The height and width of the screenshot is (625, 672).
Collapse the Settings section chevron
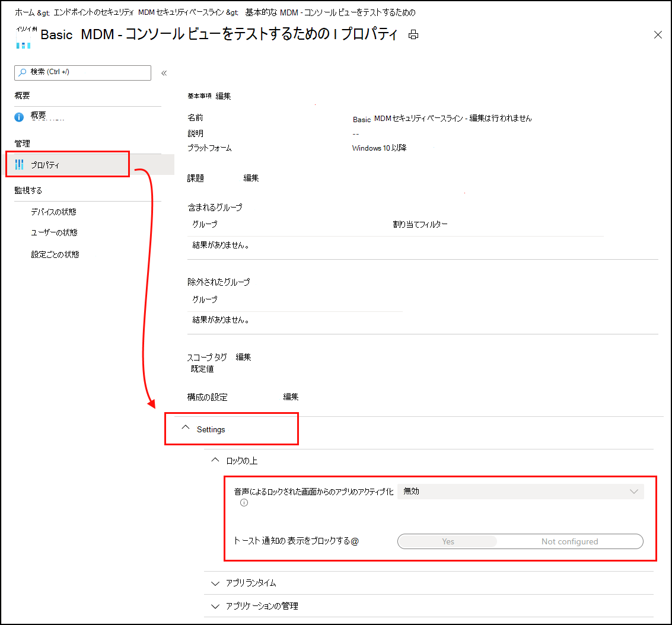[x=185, y=428]
